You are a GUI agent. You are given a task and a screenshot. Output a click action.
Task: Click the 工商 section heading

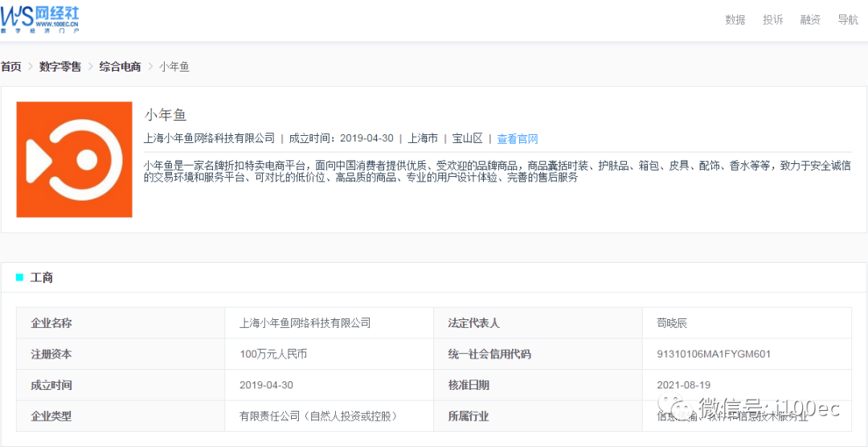click(x=42, y=277)
